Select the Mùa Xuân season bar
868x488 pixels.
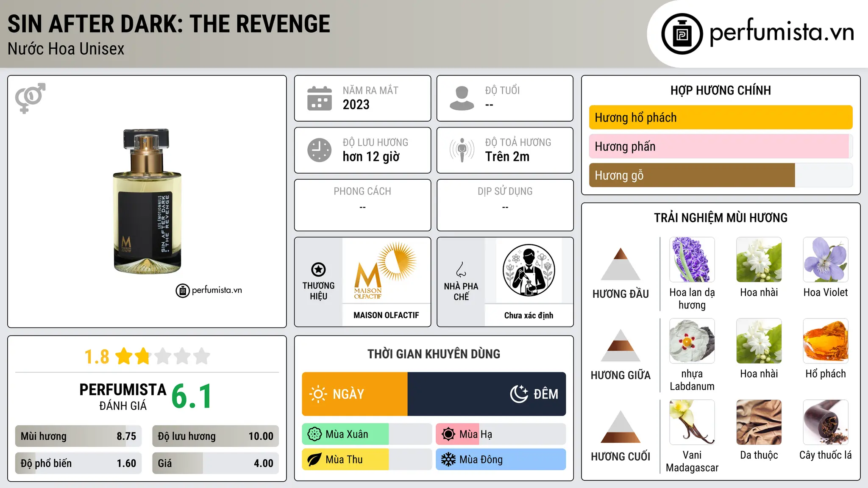click(367, 434)
